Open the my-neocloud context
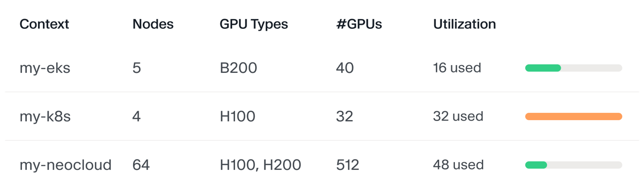Image resolution: width=644 pixels, height=194 pixels. pos(66,165)
